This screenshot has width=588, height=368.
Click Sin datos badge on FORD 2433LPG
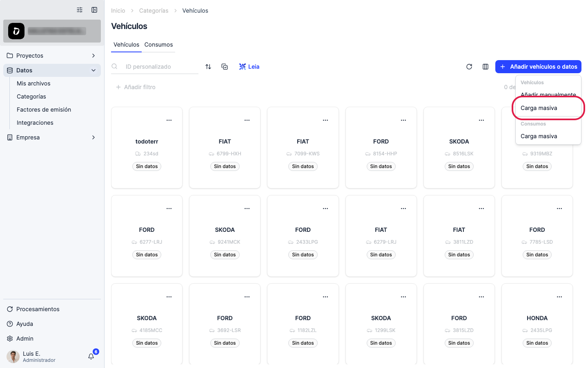pyautogui.click(x=303, y=255)
